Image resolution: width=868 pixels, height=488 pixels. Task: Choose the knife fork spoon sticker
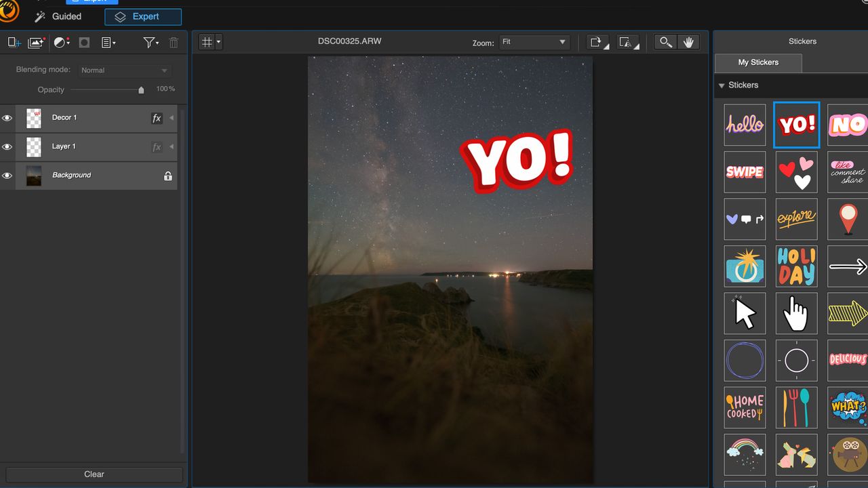pyautogui.click(x=797, y=407)
